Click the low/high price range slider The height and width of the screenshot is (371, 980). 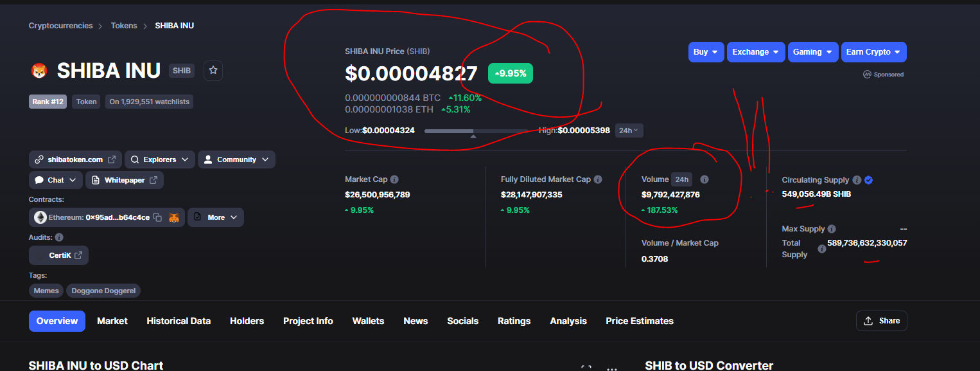[476, 131]
